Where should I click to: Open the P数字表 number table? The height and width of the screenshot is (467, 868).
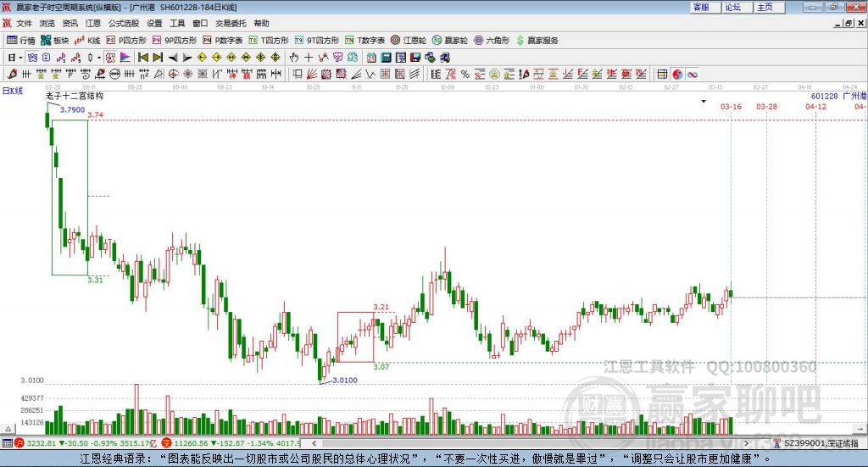223,41
